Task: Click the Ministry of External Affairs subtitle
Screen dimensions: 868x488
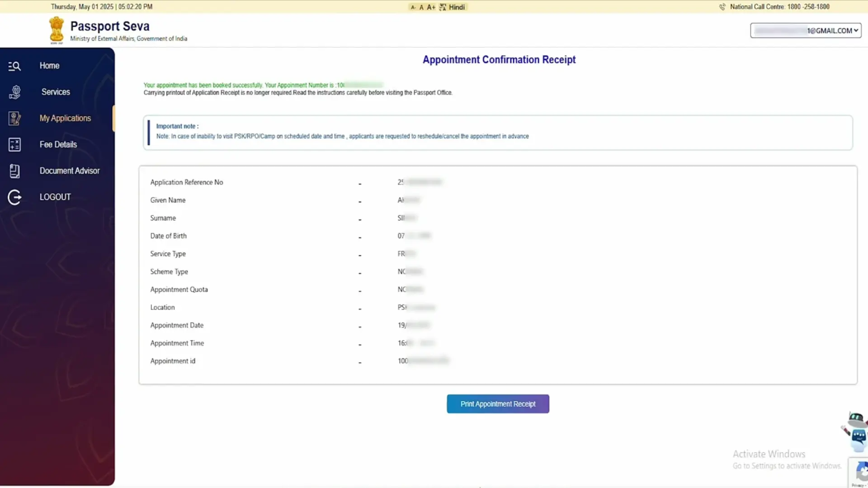Action: [x=129, y=39]
